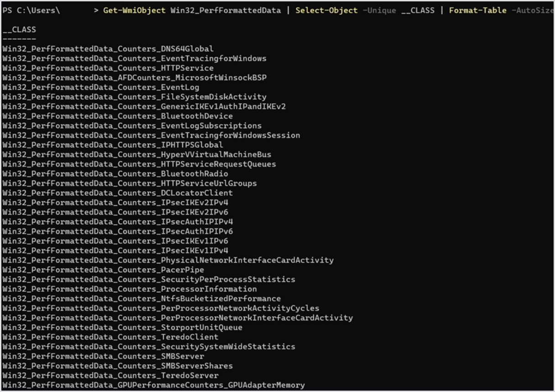Click the Select-Object cmdlet in the command

[x=326, y=10]
